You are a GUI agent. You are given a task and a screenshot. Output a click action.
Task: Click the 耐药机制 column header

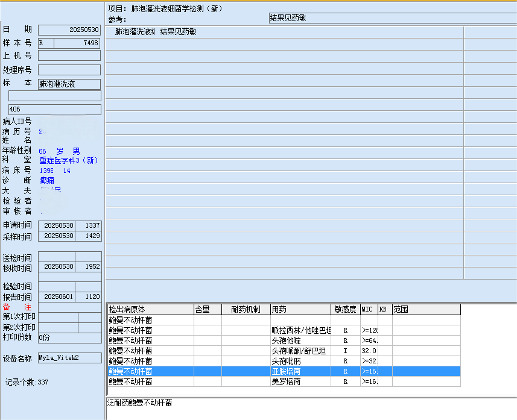click(x=246, y=310)
